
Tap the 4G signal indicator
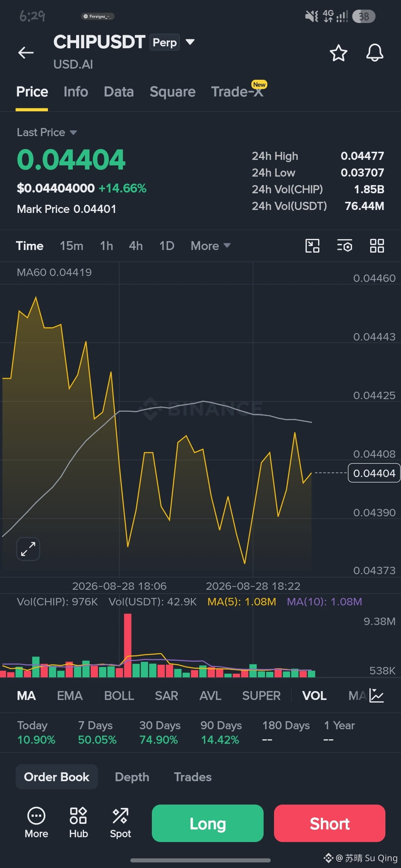tap(335, 16)
